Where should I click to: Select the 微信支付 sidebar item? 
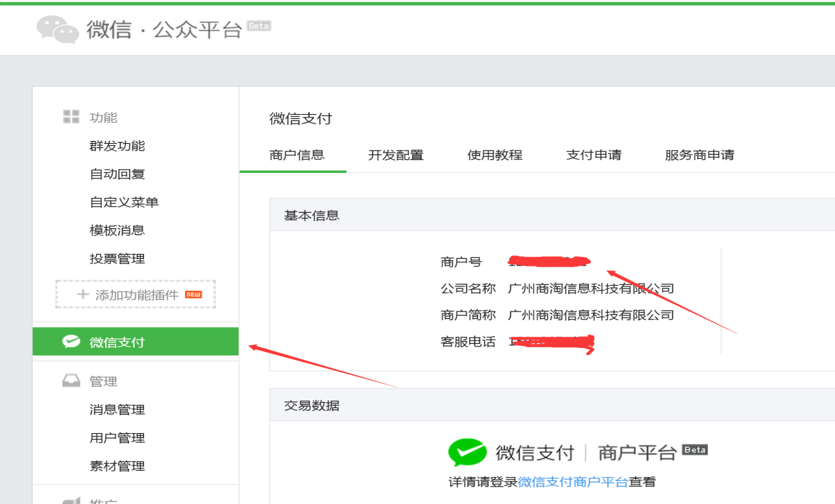pyautogui.click(x=136, y=342)
